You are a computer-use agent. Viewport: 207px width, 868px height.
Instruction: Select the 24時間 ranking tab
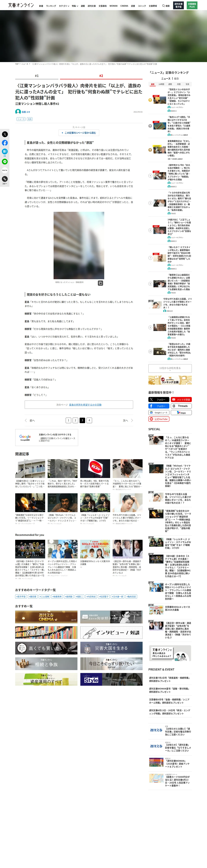click(x=162, y=84)
